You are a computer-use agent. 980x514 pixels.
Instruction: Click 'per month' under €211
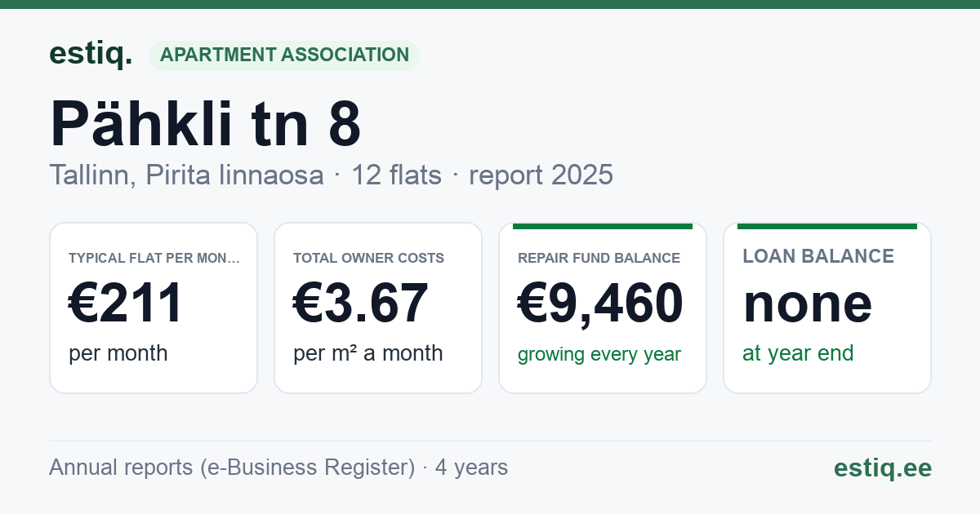coord(118,353)
